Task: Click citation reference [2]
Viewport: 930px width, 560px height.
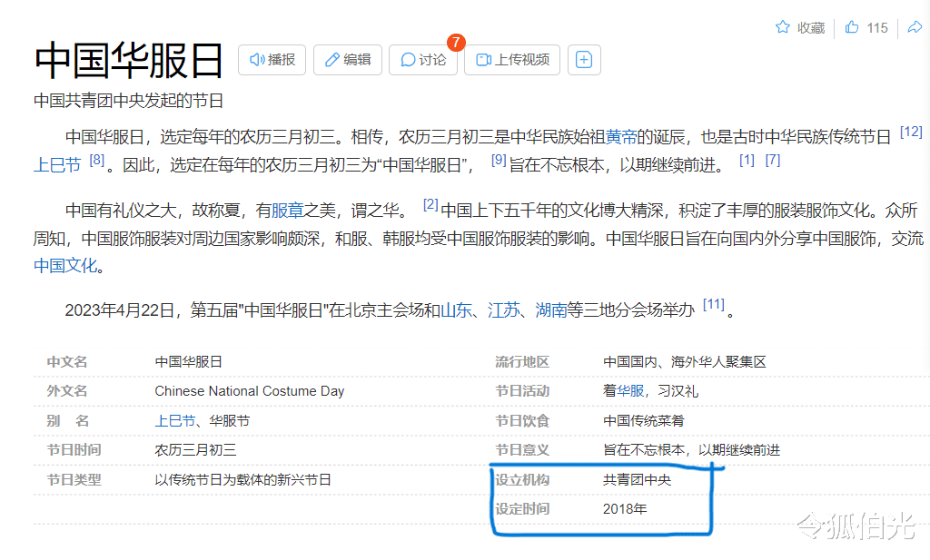Action: (430, 205)
